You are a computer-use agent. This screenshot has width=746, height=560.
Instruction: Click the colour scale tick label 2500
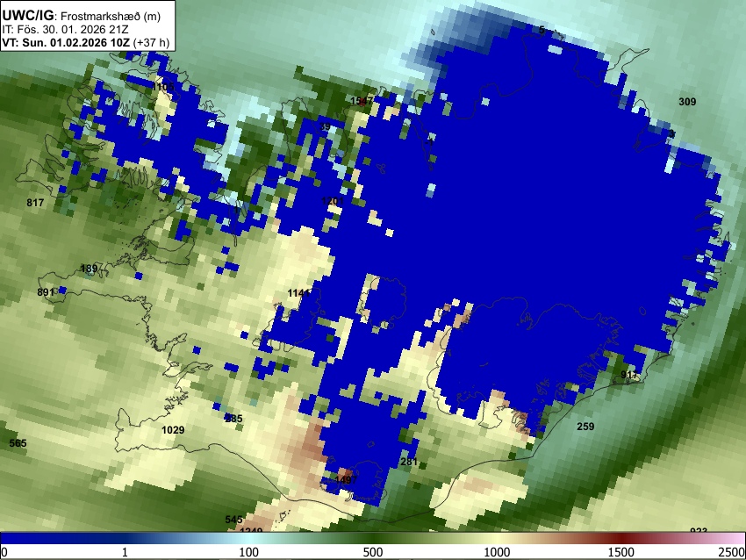coord(732,552)
